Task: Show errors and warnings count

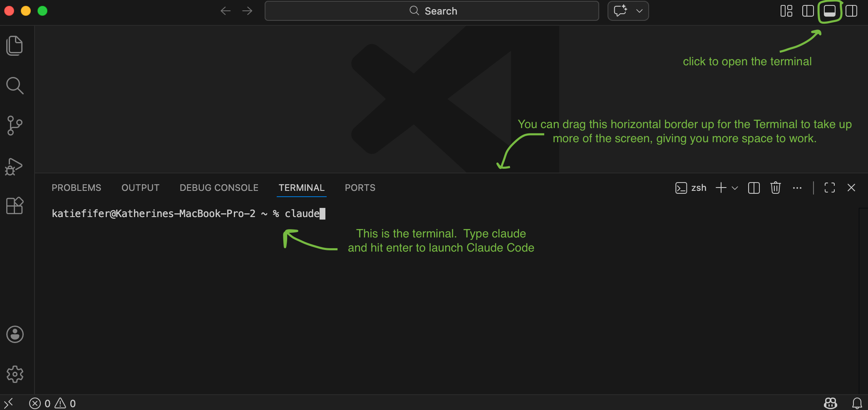Action: pyautogui.click(x=52, y=403)
